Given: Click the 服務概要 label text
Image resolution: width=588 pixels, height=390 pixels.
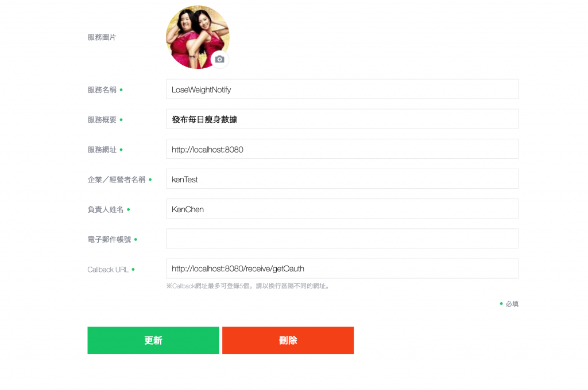Looking at the screenshot, I should [x=102, y=120].
